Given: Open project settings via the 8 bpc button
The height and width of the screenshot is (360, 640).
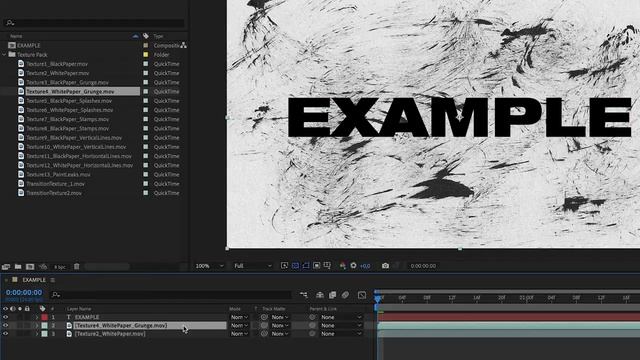Looking at the screenshot, I should tap(60, 267).
